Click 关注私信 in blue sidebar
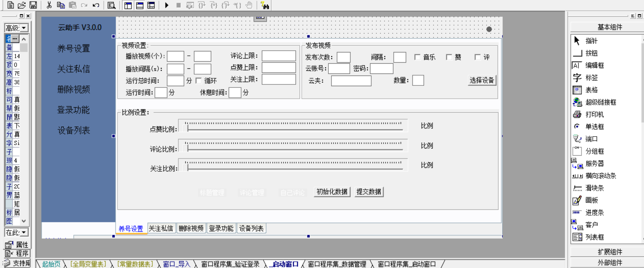The image size is (644, 268). click(73, 69)
